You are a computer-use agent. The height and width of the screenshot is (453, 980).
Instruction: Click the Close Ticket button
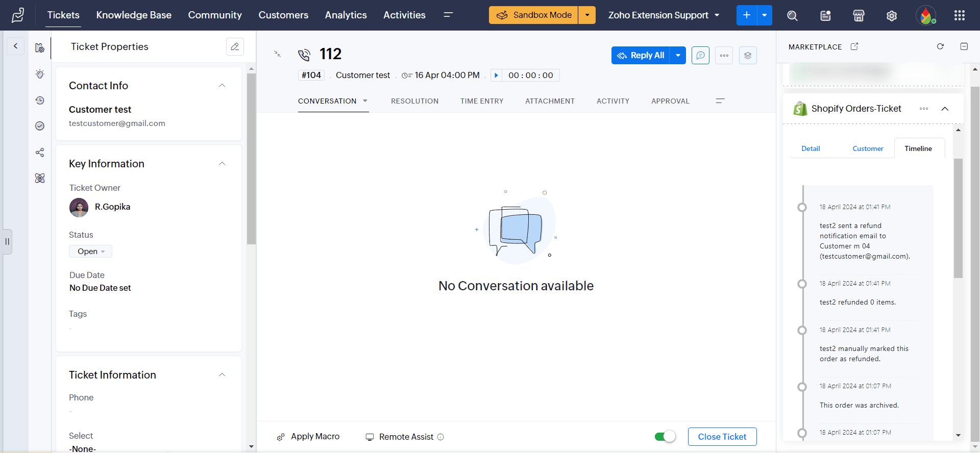tap(722, 437)
